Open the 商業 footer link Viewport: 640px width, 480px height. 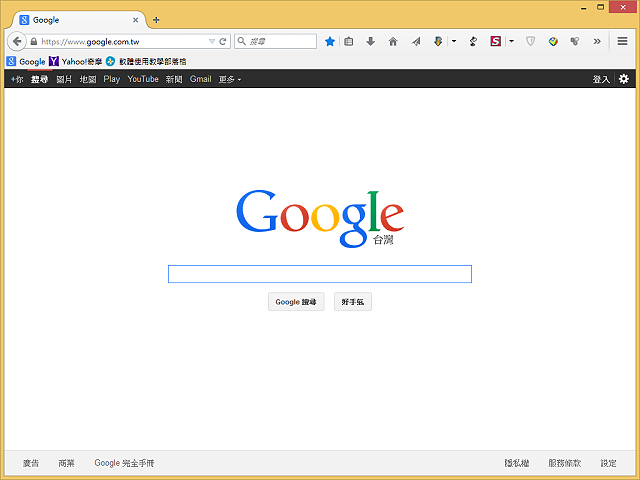coord(67,463)
